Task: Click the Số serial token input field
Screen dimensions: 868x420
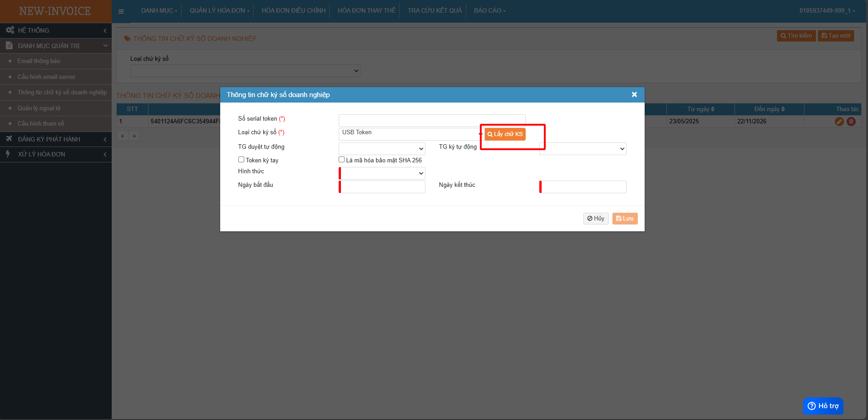Action: pos(432,120)
